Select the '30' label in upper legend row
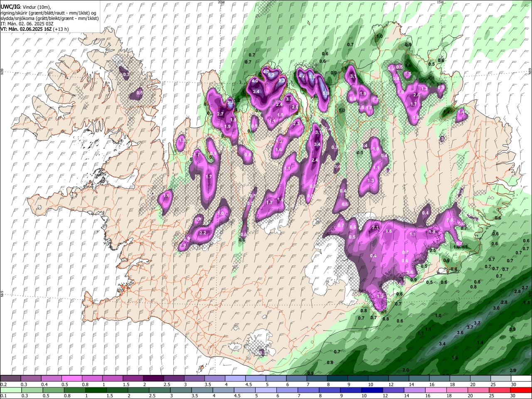The image size is (532, 399). pyautogui.click(x=514, y=384)
